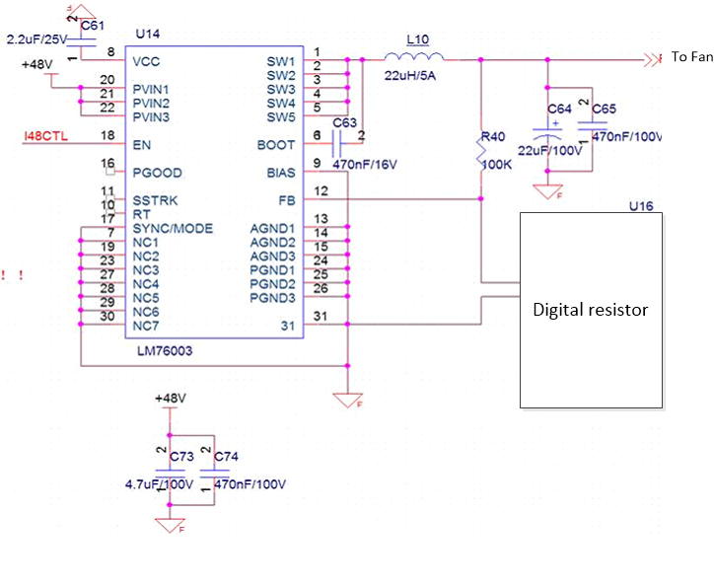Click the ground symbol below C73
Image resolution: width=714 pixels, height=588 pixels.
click(170, 526)
